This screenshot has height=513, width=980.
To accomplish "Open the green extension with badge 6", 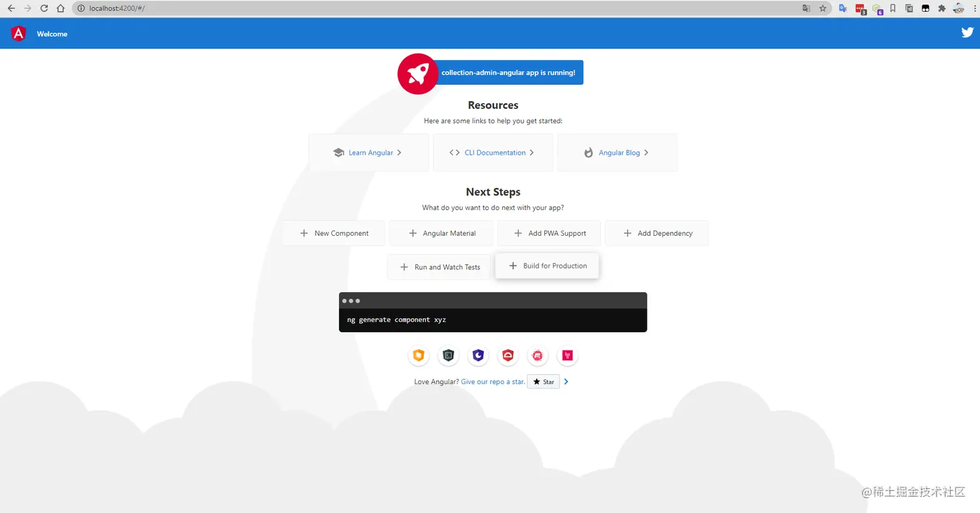I will pyautogui.click(x=878, y=9).
